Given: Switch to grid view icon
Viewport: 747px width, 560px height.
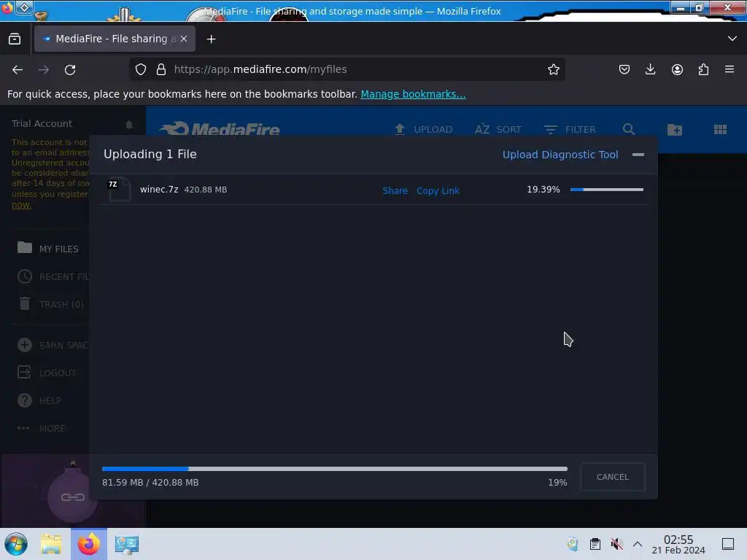Looking at the screenshot, I should [720, 130].
